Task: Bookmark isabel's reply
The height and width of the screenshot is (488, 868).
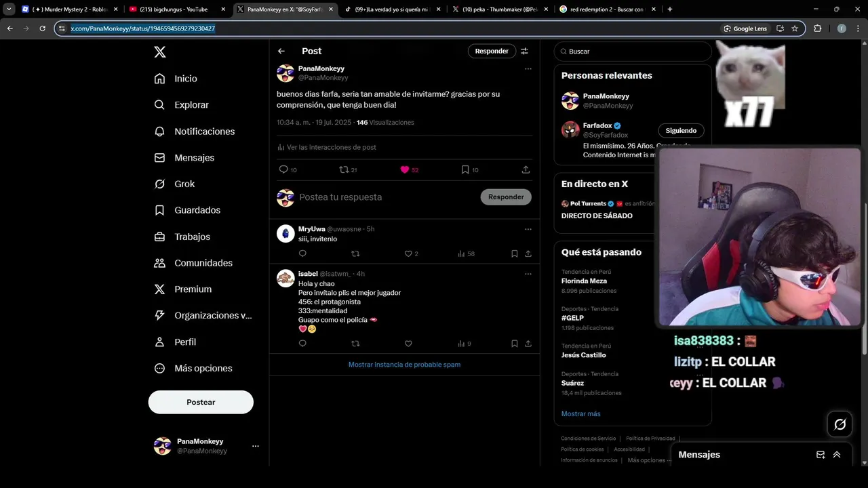Action: point(515,344)
